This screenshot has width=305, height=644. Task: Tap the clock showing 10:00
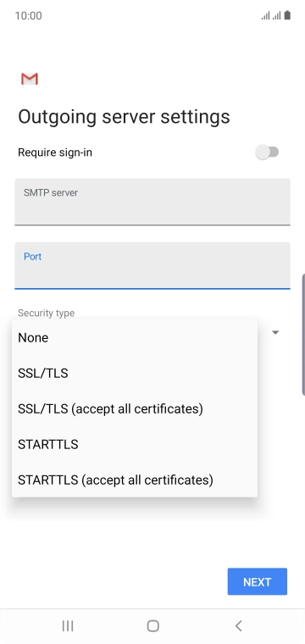[x=28, y=15]
